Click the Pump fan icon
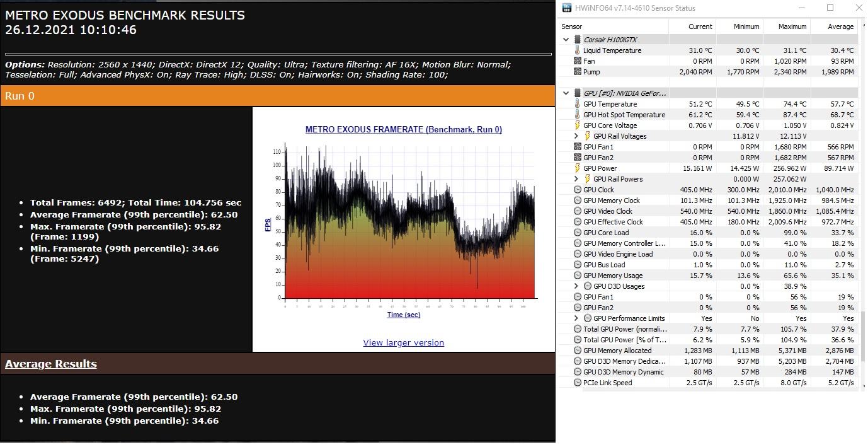Viewport: 868px width, 447px height. coord(578,72)
